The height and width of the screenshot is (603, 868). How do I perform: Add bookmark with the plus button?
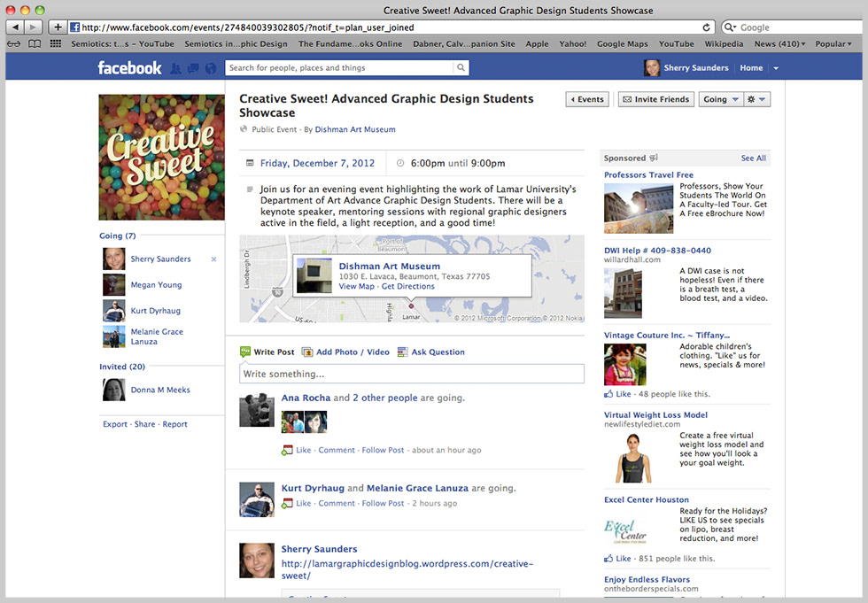tap(58, 27)
